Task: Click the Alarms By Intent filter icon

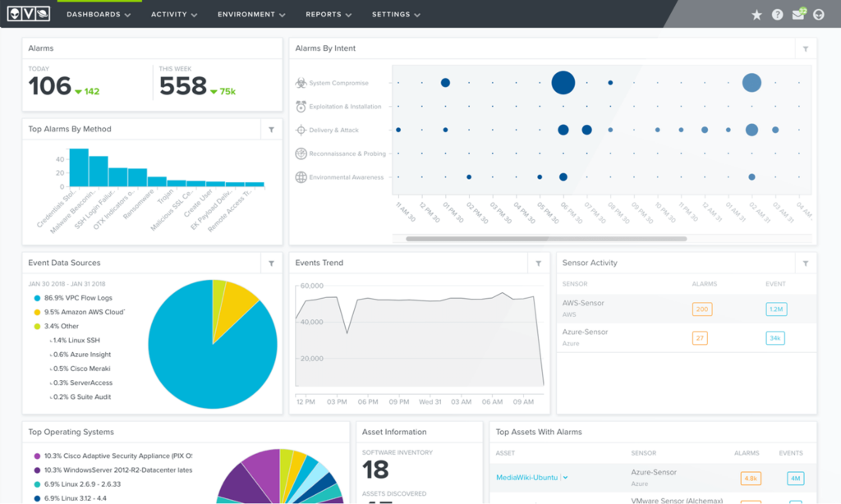Action: (x=805, y=49)
